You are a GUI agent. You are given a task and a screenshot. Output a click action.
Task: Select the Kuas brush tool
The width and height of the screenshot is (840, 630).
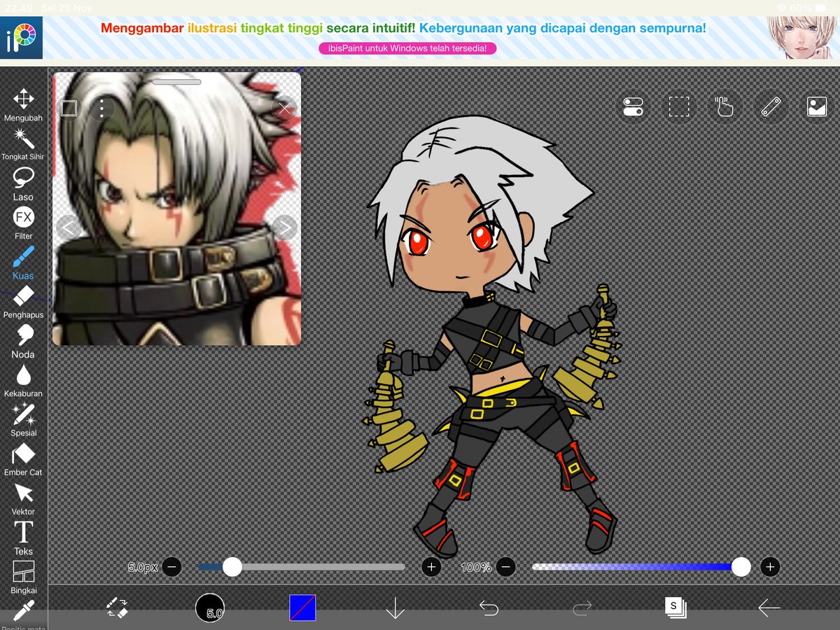tap(23, 262)
